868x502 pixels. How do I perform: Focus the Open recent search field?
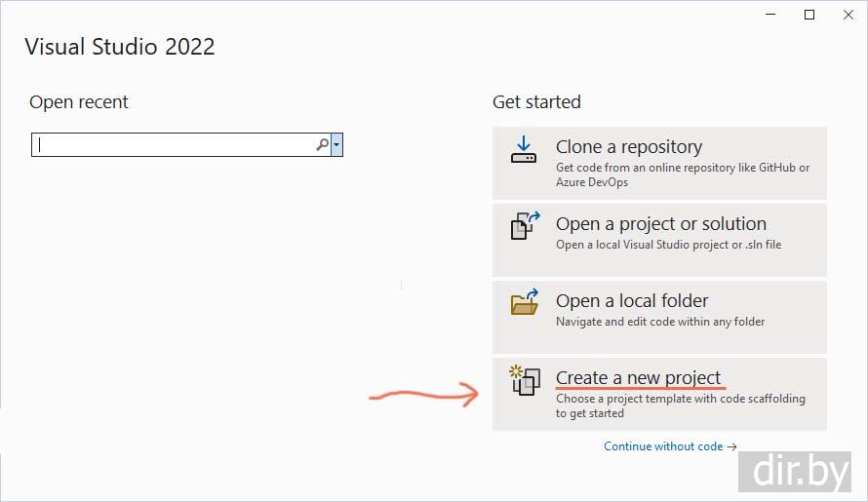[x=176, y=145]
